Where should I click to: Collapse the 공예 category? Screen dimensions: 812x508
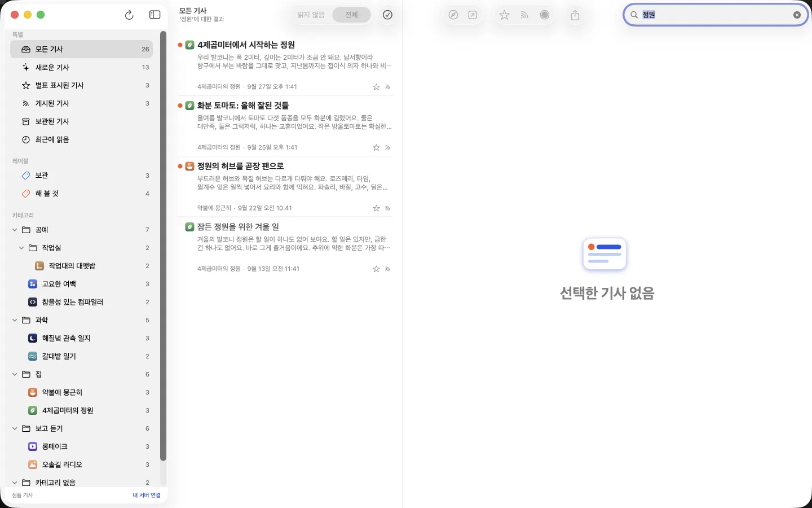(x=15, y=230)
